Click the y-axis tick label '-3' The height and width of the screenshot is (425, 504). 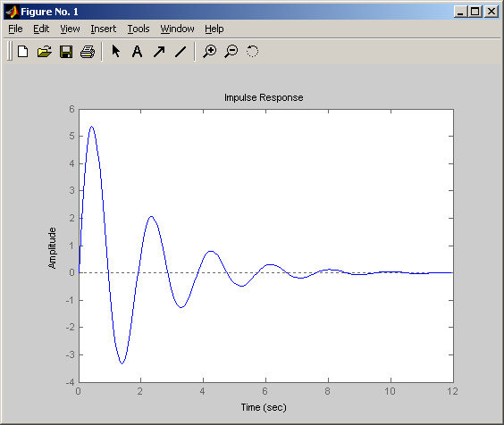point(70,354)
